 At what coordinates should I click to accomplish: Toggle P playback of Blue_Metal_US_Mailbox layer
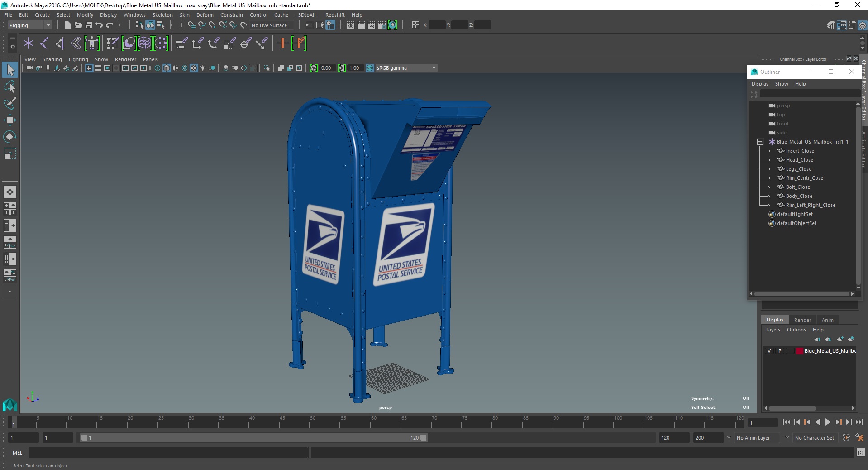pyautogui.click(x=780, y=351)
